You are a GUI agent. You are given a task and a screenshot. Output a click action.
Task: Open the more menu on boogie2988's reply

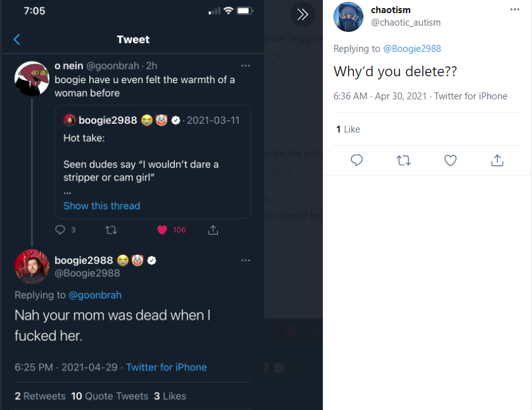tap(245, 261)
